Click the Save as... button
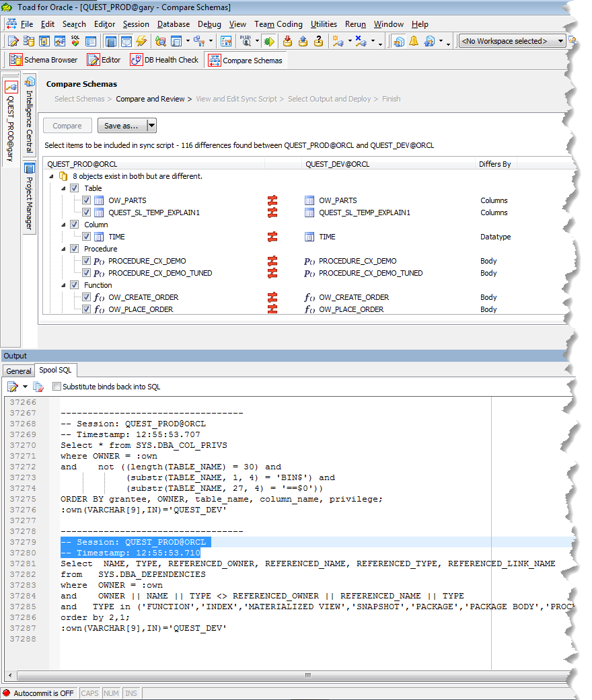 pyautogui.click(x=122, y=126)
